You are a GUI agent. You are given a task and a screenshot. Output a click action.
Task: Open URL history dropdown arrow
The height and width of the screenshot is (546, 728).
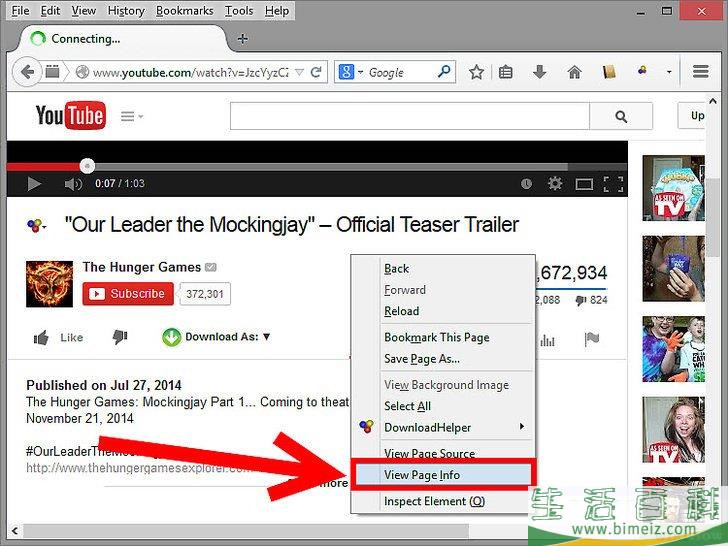pos(300,72)
